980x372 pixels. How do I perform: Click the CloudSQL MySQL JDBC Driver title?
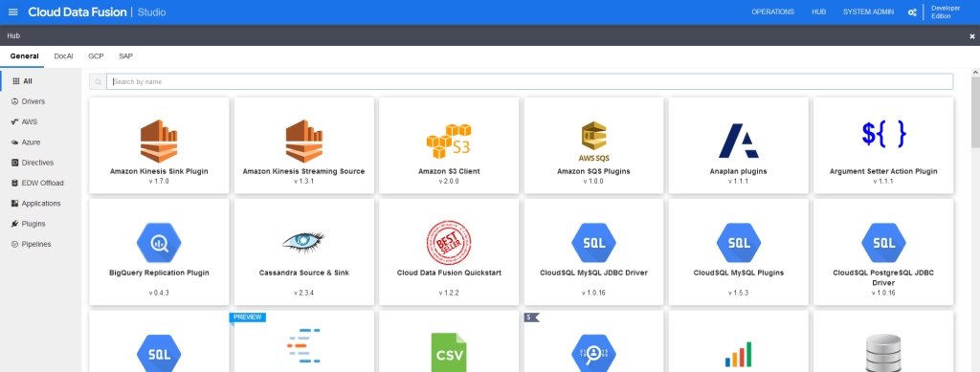pyautogui.click(x=593, y=273)
